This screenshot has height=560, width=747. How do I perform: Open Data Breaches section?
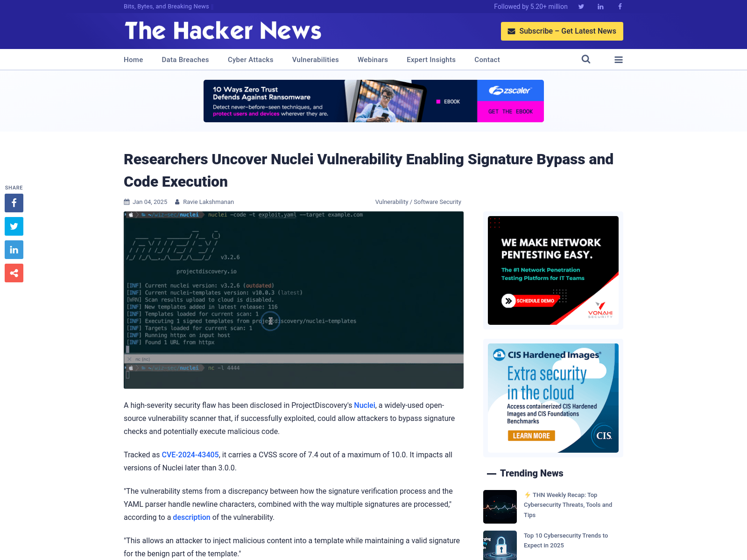(185, 60)
